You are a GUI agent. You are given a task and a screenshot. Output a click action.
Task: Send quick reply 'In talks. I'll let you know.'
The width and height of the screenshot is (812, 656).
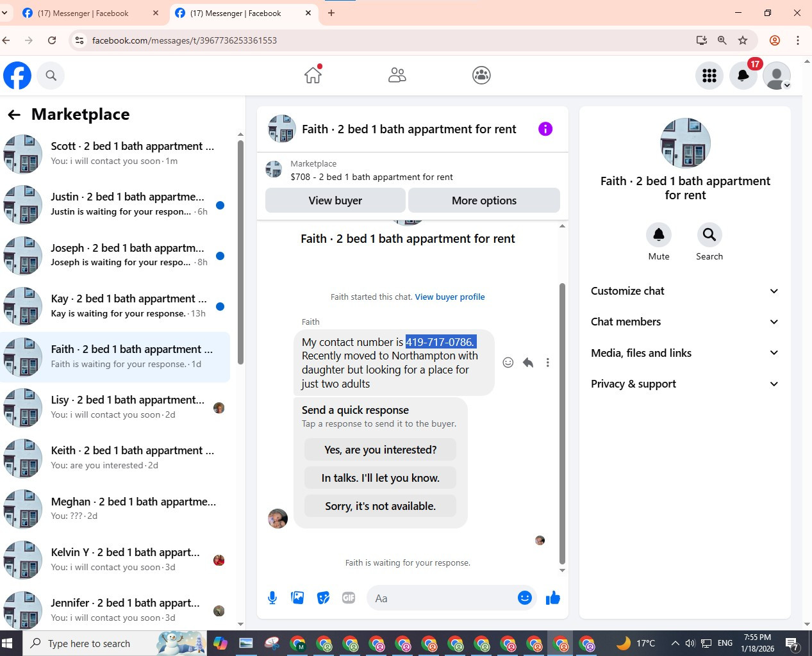(x=381, y=478)
